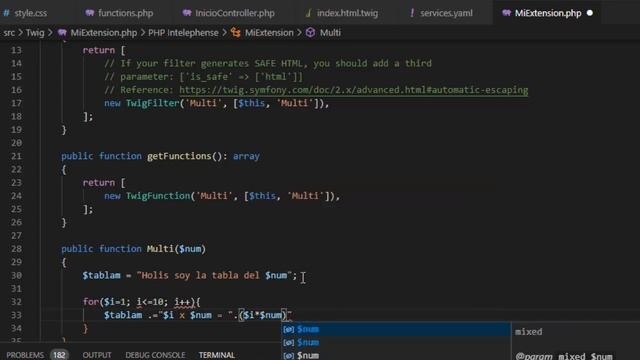Click the method cube icon before Multi breadcrumb

click(310, 33)
